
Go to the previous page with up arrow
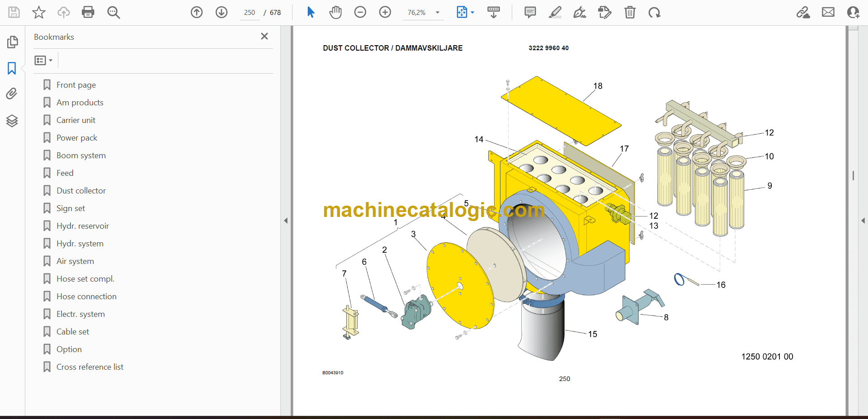(x=197, y=12)
